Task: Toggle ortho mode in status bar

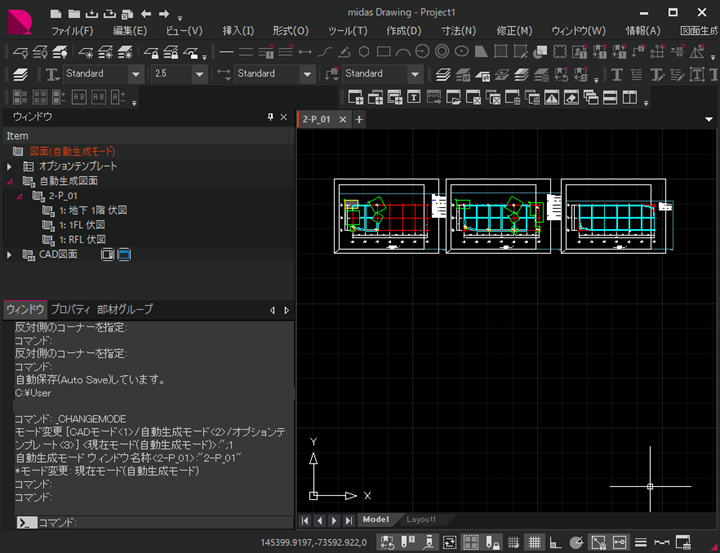Action: tap(555, 542)
